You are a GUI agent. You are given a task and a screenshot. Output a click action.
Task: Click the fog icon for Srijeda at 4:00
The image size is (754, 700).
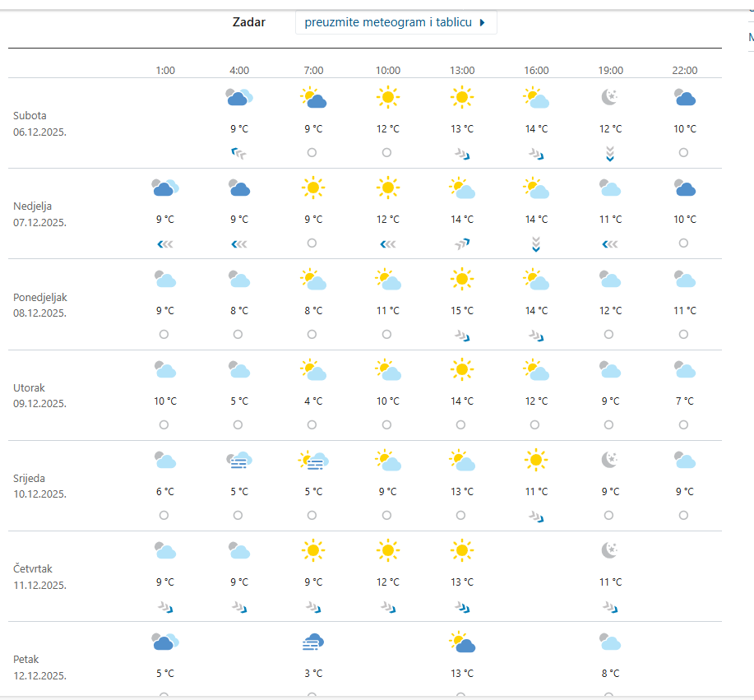tap(239, 461)
